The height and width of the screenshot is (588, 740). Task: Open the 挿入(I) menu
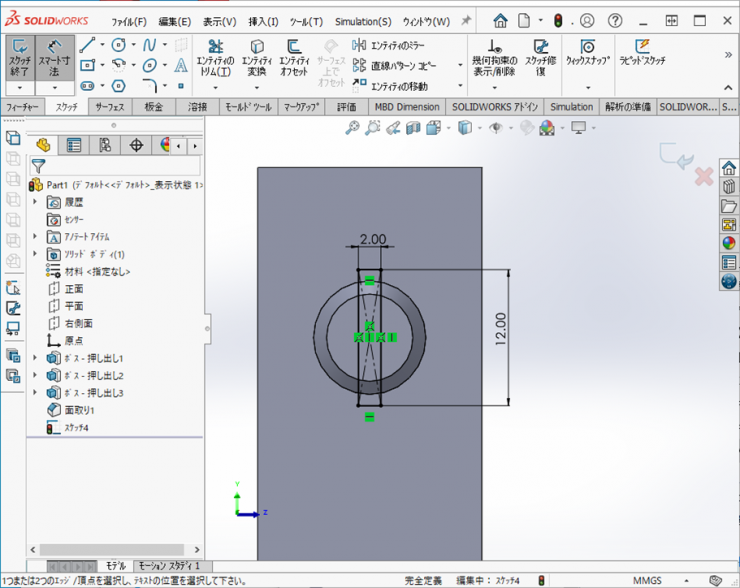[264, 21]
